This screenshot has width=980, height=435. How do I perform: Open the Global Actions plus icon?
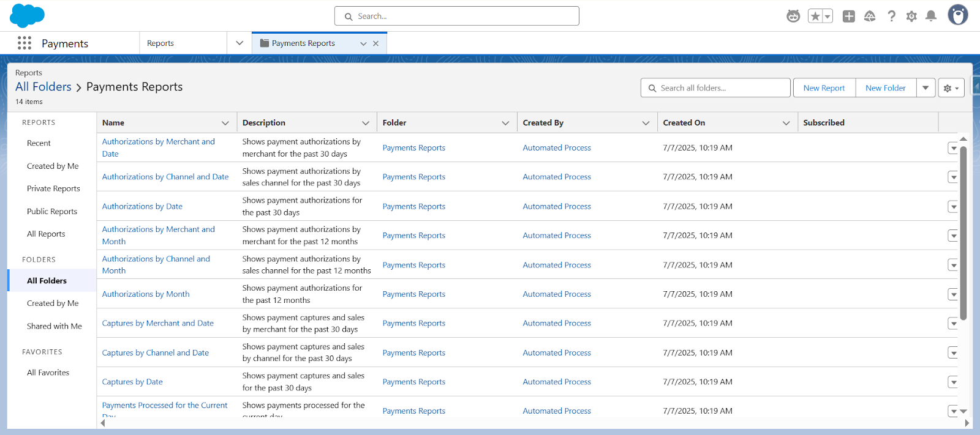click(848, 16)
